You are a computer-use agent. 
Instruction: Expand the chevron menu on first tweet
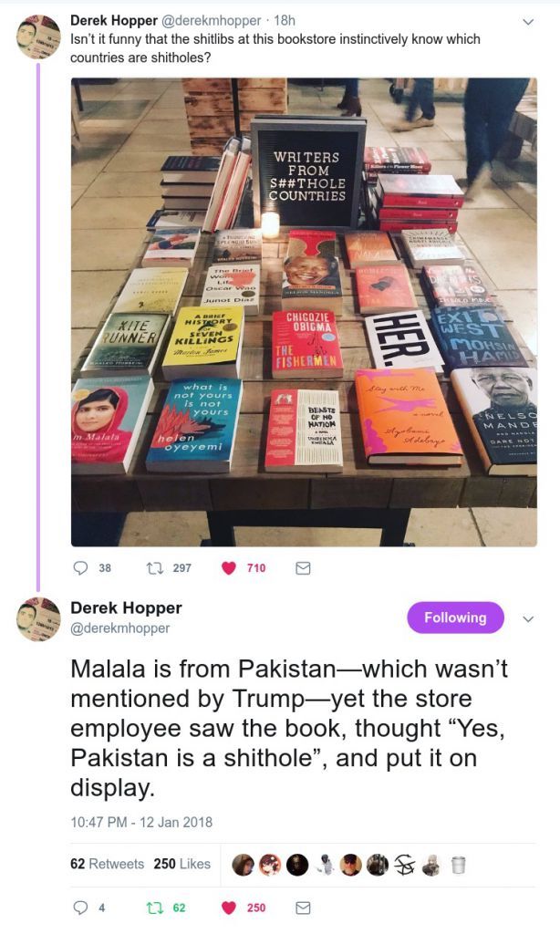coord(527,22)
